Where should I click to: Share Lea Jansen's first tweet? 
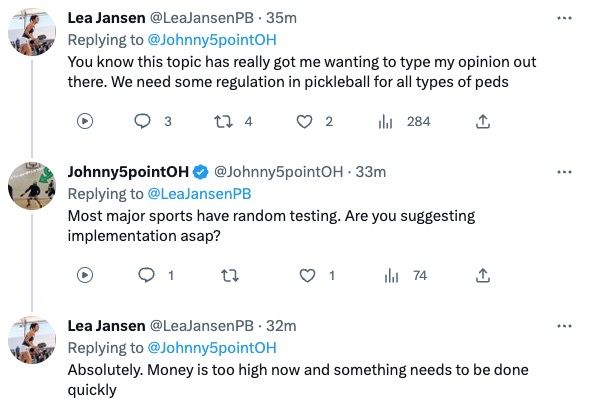tap(483, 122)
